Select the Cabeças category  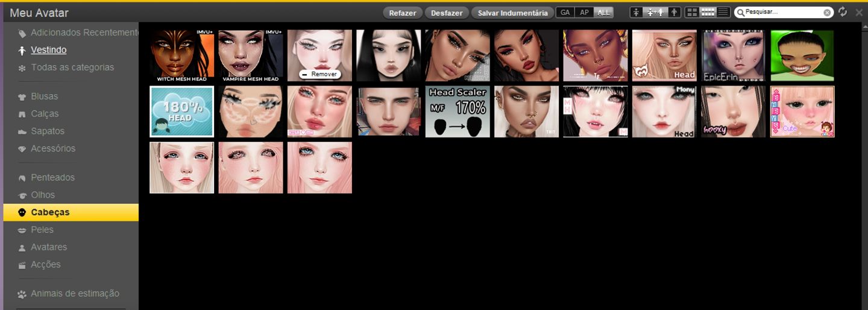click(x=71, y=212)
